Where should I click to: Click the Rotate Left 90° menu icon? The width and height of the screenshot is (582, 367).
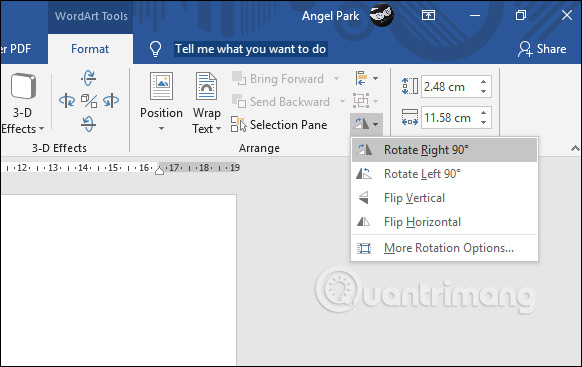pos(364,173)
